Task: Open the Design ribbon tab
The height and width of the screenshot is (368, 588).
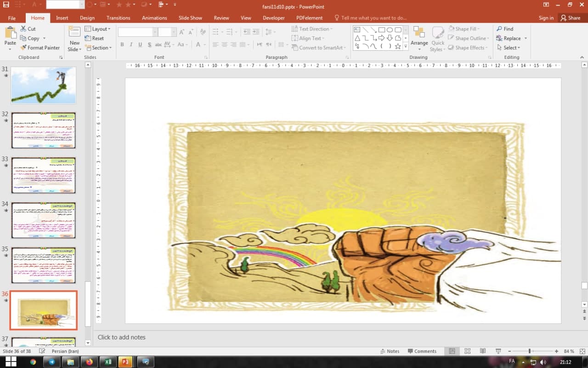Action: pyautogui.click(x=87, y=18)
